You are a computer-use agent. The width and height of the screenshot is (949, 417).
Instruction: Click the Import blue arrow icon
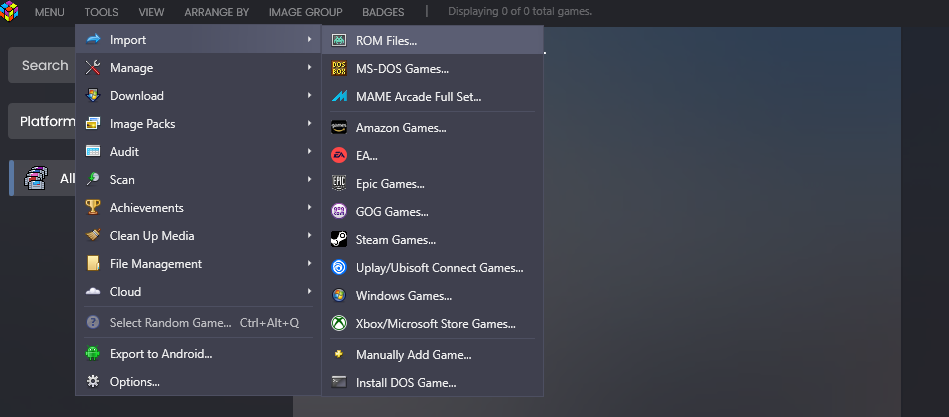click(93, 39)
